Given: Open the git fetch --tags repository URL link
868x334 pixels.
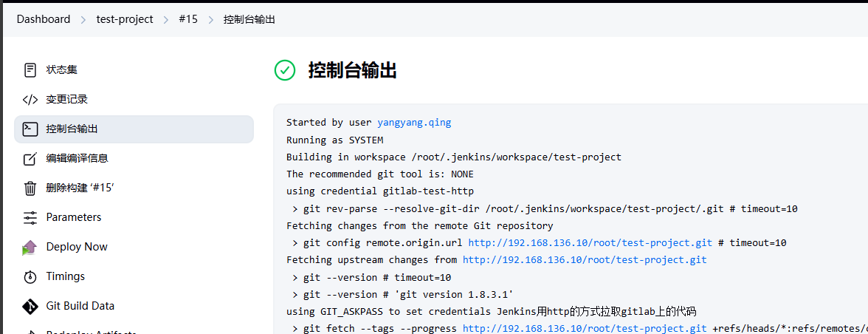Looking at the screenshot, I should 585,329.
